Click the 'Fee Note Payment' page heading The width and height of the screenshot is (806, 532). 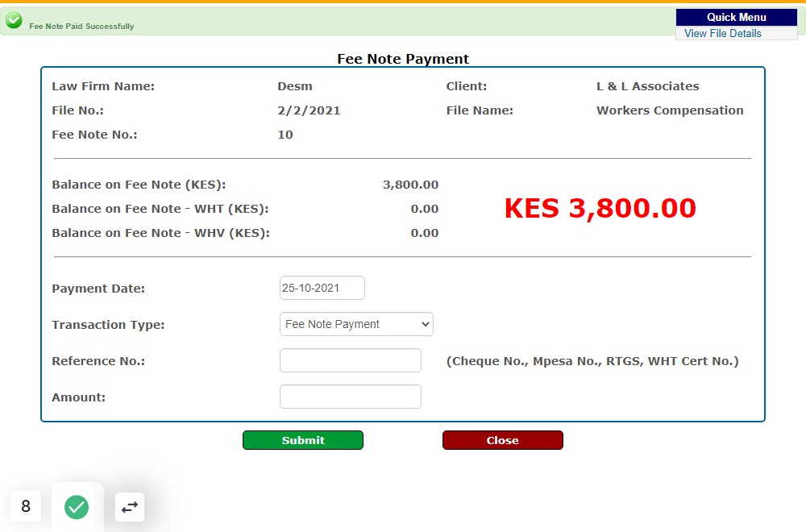pos(403,59)
